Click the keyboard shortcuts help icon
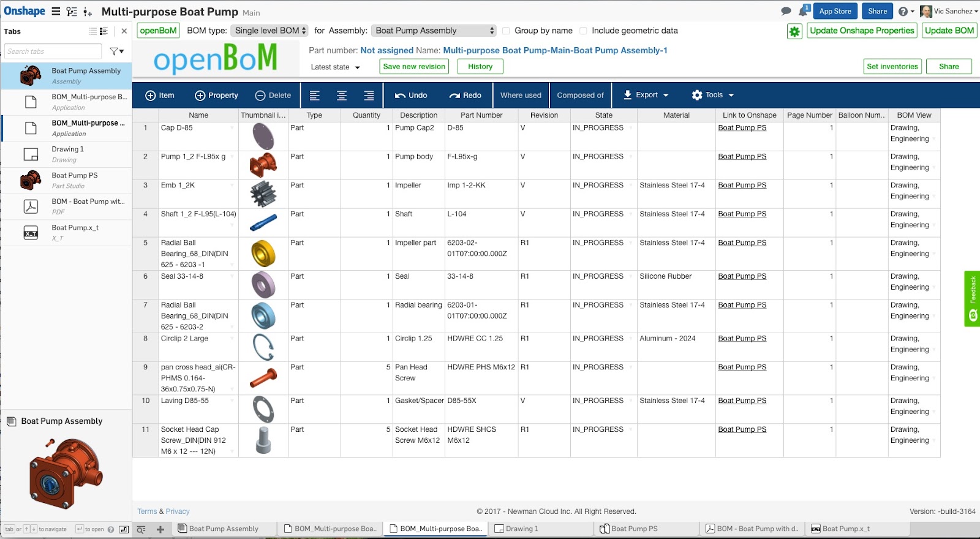The width and height of the screenshot is (980, 539). 111,529
